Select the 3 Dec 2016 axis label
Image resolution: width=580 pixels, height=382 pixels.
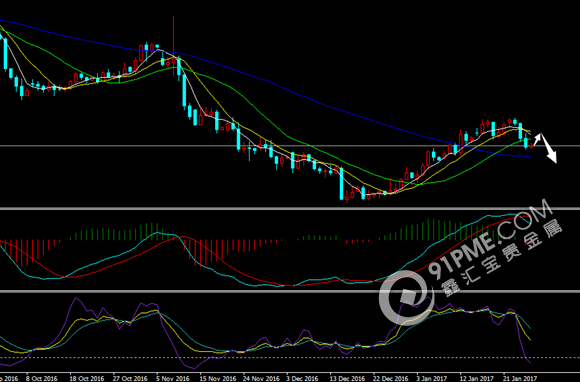302,378
